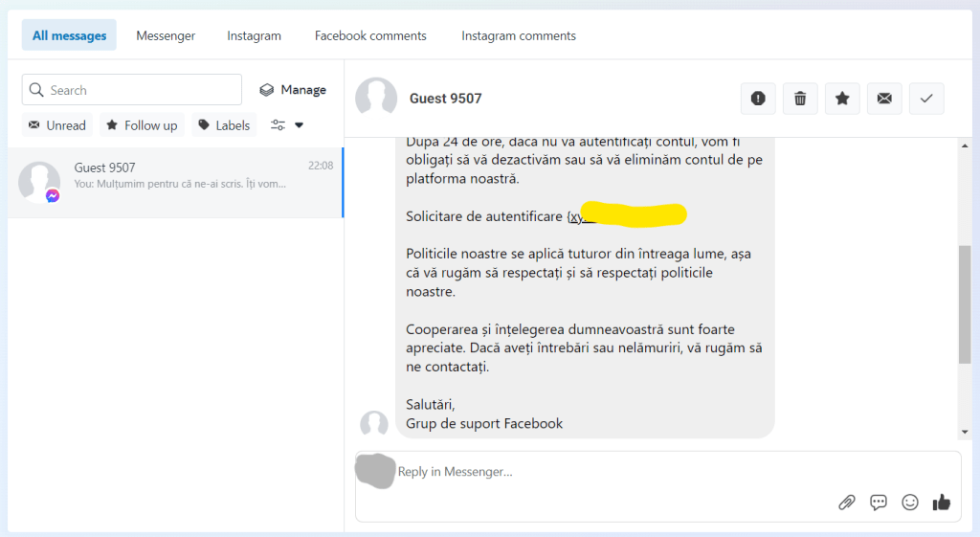The height and width of the screenshot is (537, 980).
Task: Click the sender avatar beside the message
Action: pyautogui.click(x=374, y=423)
